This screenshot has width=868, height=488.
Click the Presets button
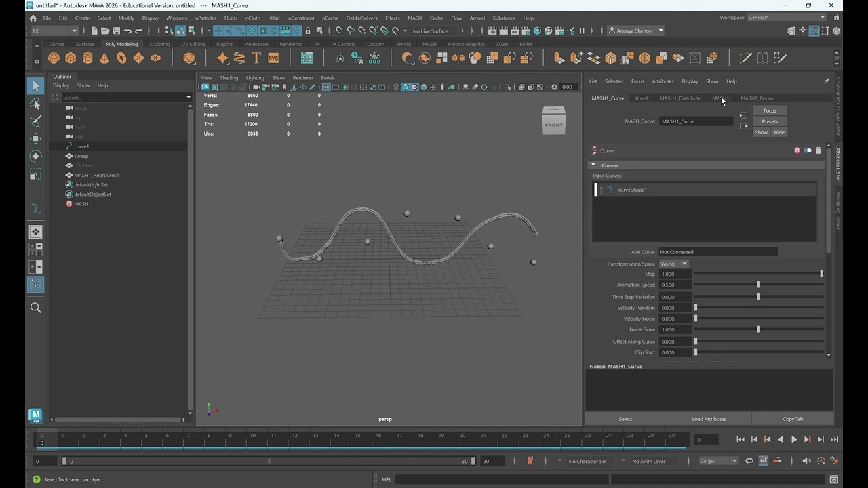[x=770, y=121]
